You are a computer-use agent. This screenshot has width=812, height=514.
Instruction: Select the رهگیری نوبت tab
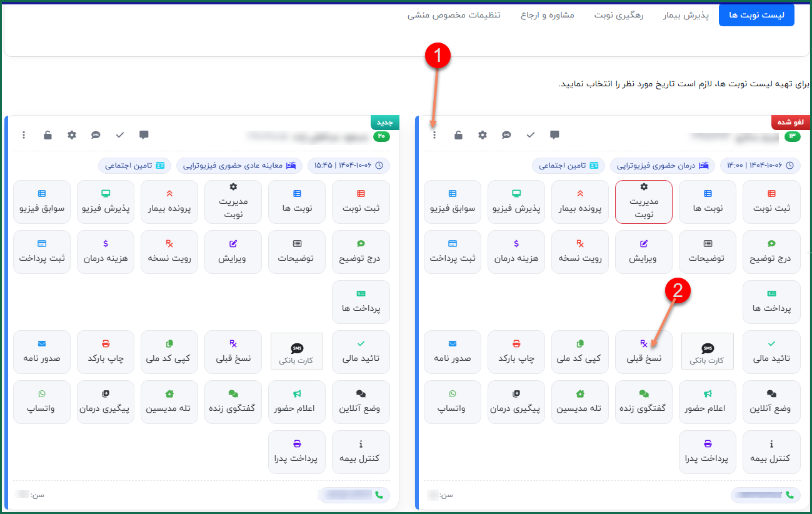tap(619, 15)
